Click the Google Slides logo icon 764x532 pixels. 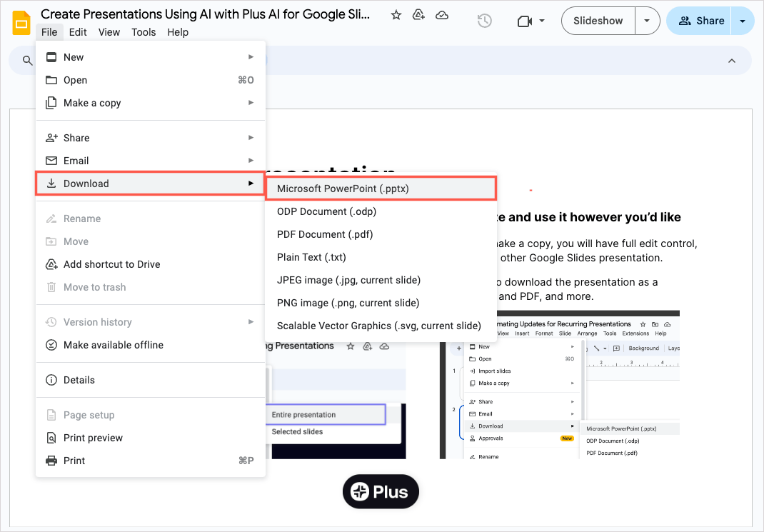pos(21,21)
